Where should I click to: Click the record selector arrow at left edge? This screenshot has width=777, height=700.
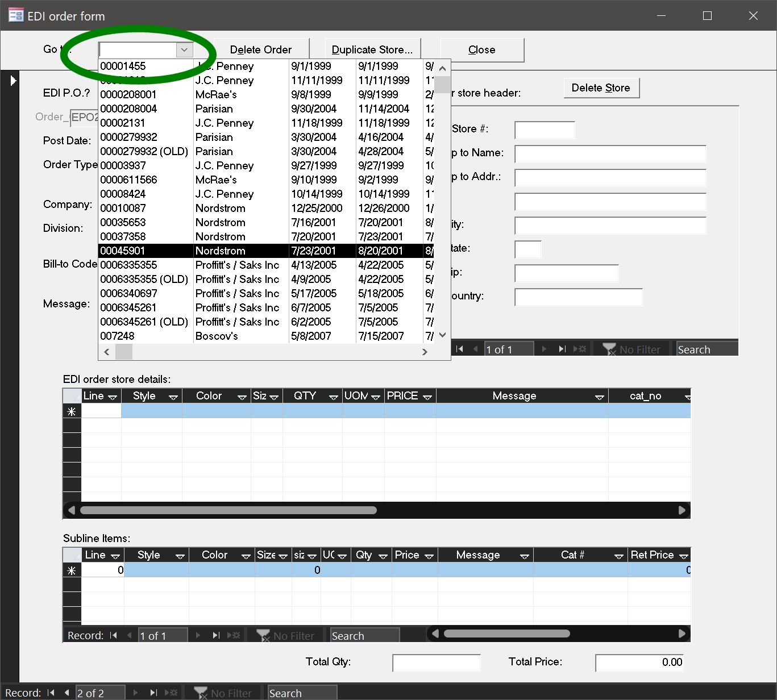tap(13, 81)
